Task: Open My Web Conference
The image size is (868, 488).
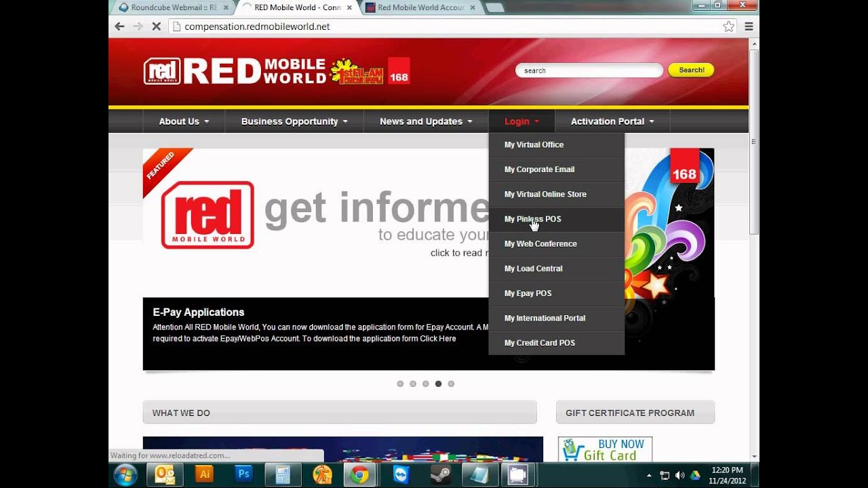Action: click(556, 244)
